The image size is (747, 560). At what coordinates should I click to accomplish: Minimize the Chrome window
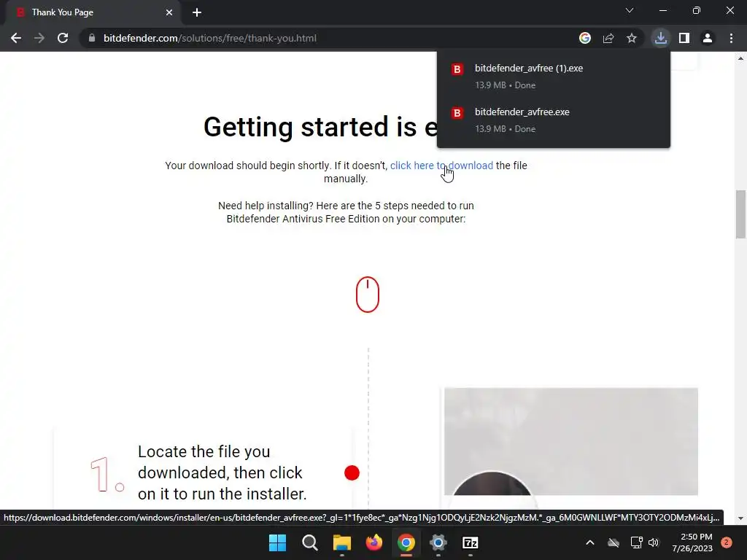pyautogui.click(x=662, y=10)
